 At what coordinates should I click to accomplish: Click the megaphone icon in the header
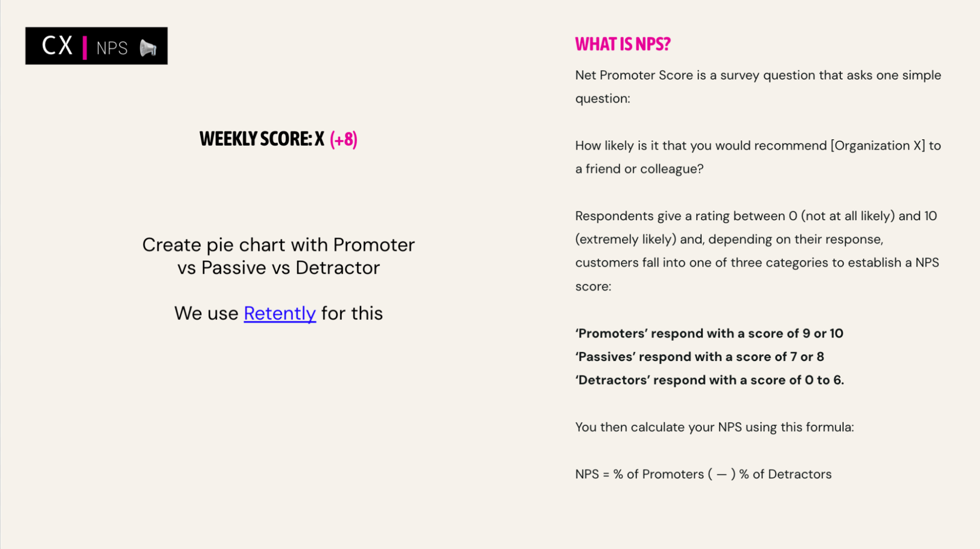[x=148, y=48]
